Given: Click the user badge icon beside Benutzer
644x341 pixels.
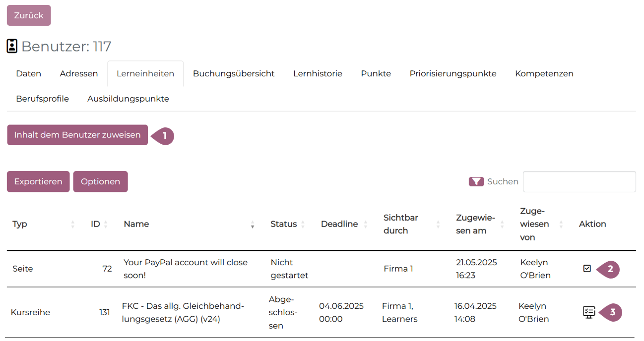Looking at the screenshot, I should point(12,46).
